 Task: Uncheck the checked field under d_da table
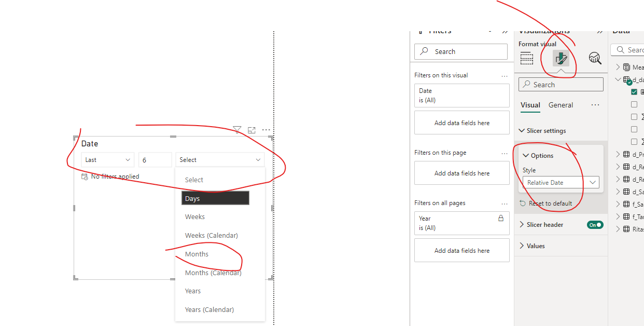coord(634,92)
